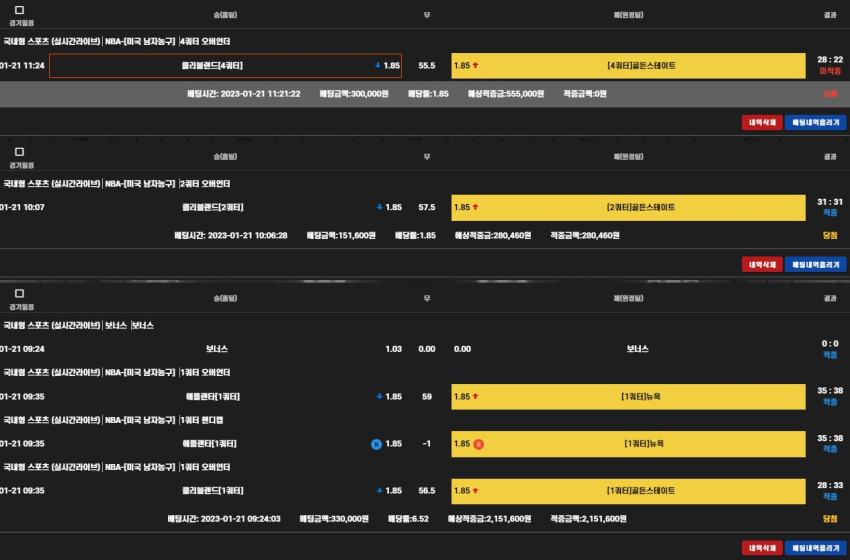Image resolution: width=850 pixels, height=560 pixels.
Task: Click blue down arrow on Cleveland 2nd quarter odds
Action: (x=379, y=207)
